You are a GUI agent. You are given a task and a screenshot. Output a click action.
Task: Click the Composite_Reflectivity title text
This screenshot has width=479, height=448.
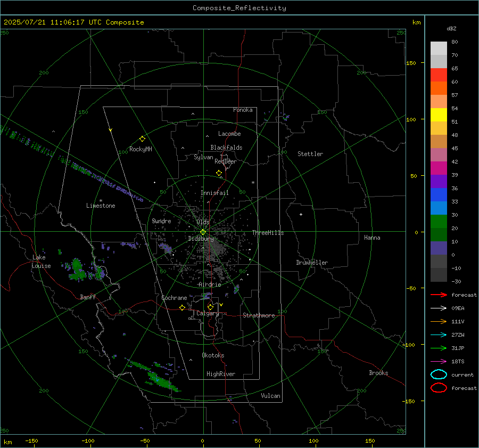pos(240,8)
